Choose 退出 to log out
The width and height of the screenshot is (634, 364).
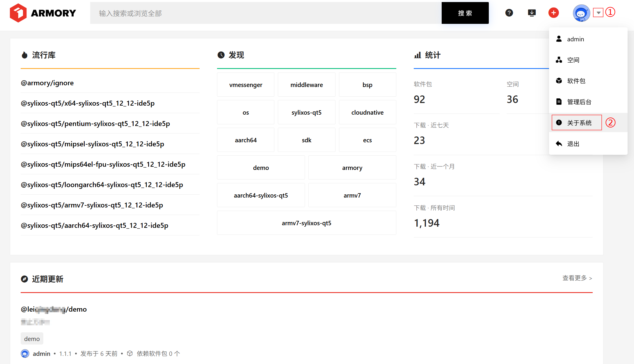pyautogui.click(x=573, y=144)
